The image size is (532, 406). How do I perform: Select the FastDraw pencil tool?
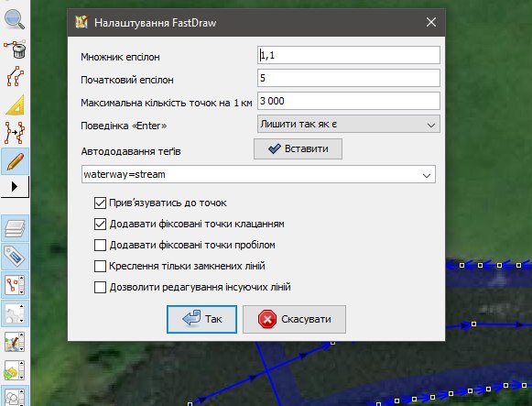point(16,161)
